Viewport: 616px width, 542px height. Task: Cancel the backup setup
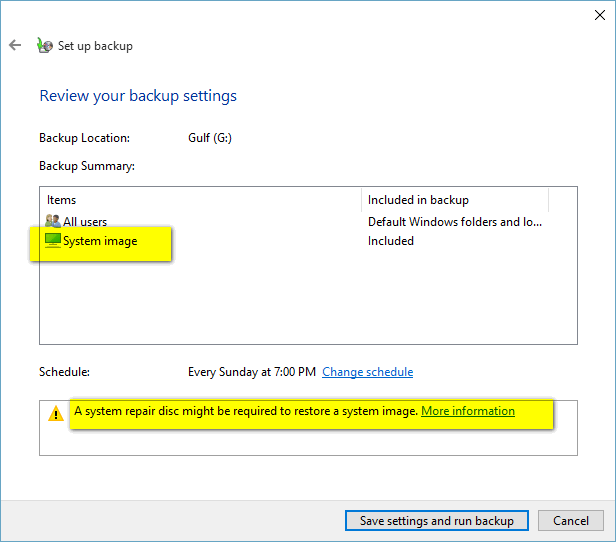pyautogui.click(x=570, y=521)
